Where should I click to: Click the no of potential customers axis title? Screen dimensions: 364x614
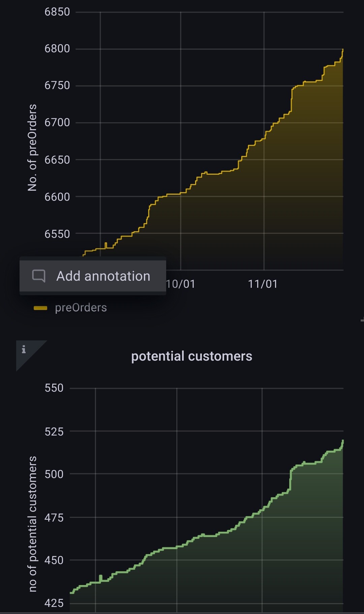[32, 524]
